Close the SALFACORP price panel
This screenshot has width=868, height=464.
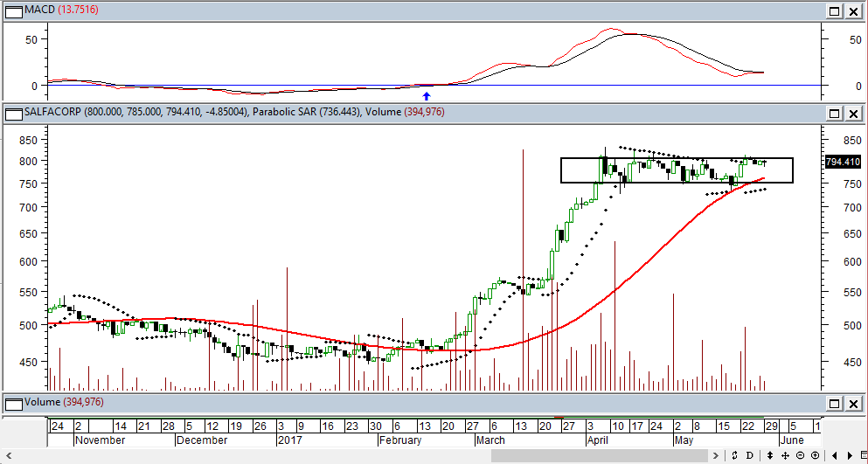[853, 114]
